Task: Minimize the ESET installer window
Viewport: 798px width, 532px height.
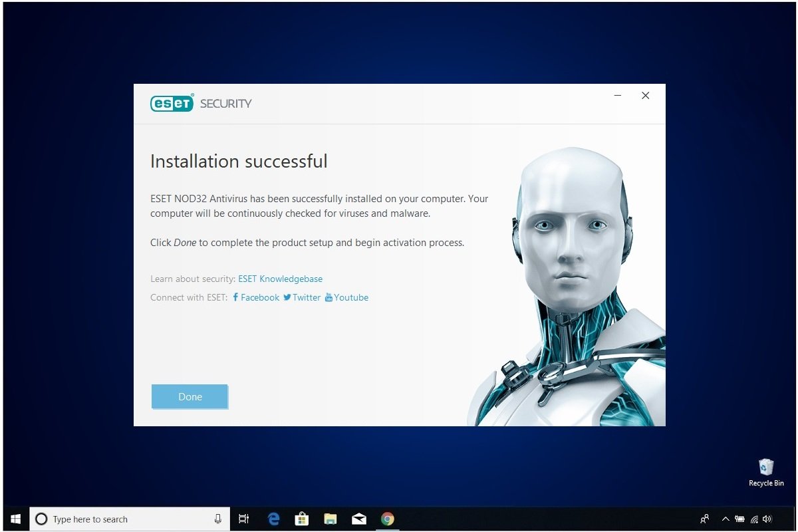Action: [618, 96]
